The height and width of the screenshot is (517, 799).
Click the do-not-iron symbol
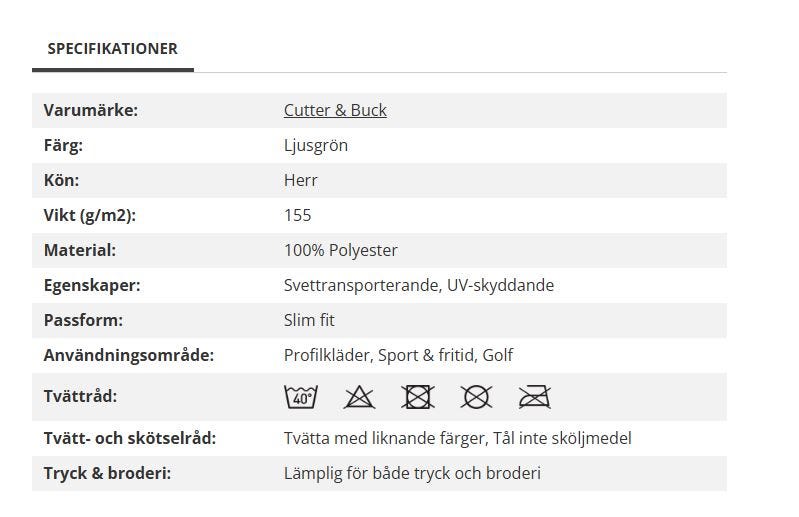[x=534, y=397]
